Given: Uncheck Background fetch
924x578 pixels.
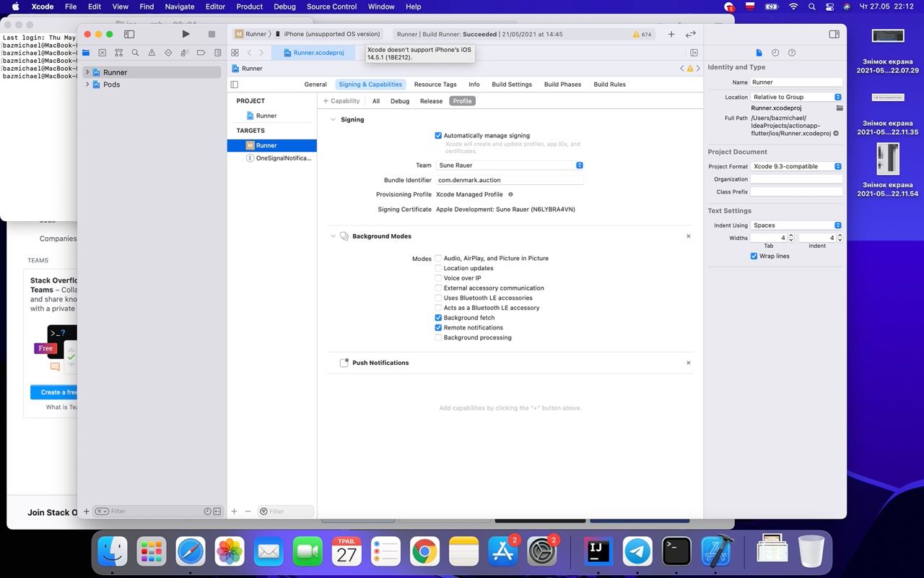Looking at the screenshot, I should [438, 318].
